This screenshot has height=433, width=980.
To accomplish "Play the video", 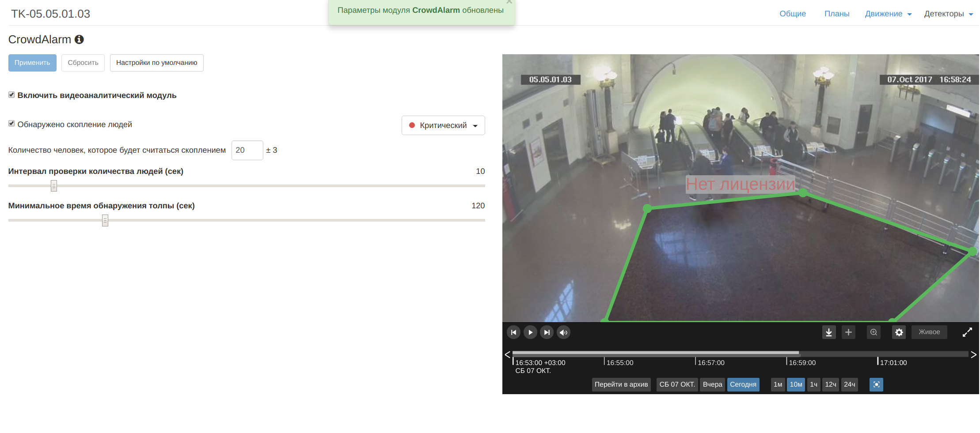I will click(530, 332).
